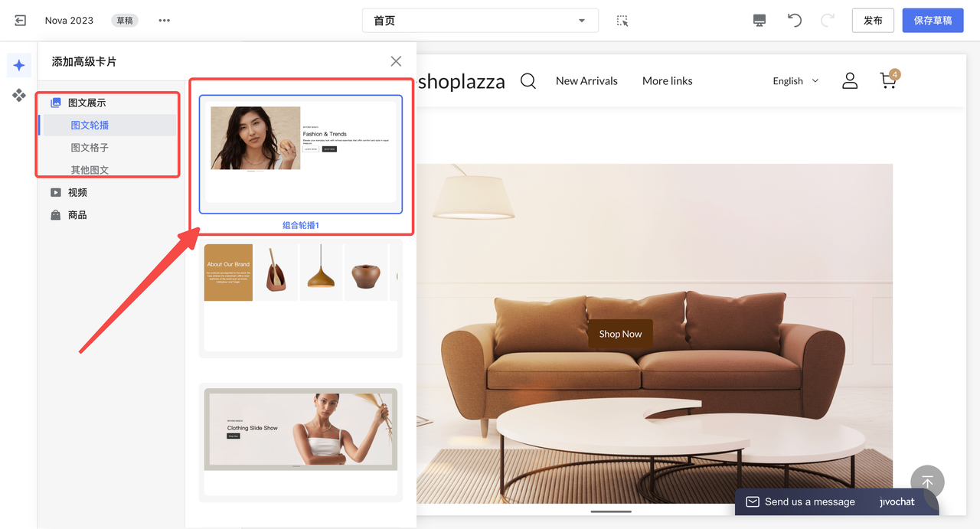This screenshot has width=980, height=529.
Task: Click the scroll-to-top arrow button
Action: pos(927,482)
